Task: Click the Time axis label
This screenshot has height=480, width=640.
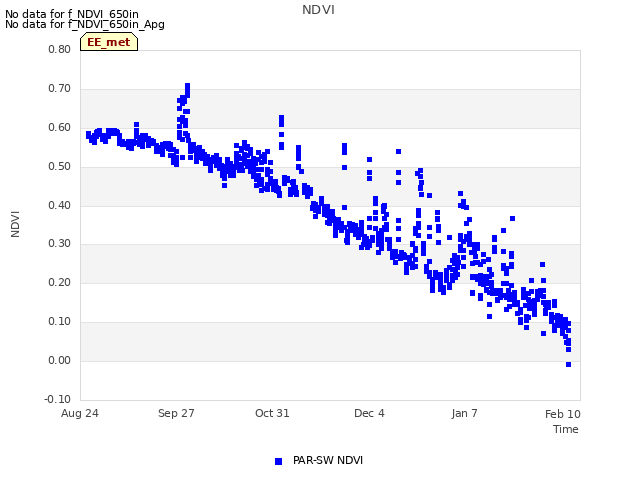Action: (566, 429)
